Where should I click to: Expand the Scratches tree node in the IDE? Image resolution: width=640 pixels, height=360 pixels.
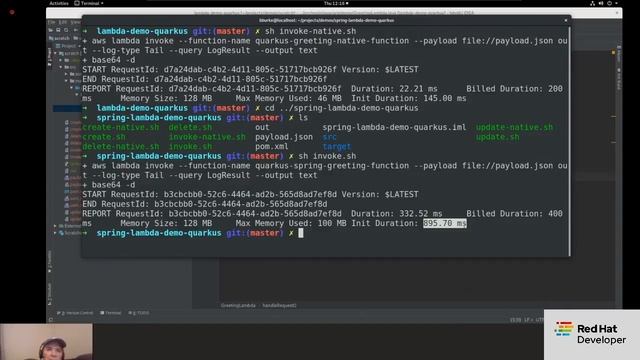point(55,233)
